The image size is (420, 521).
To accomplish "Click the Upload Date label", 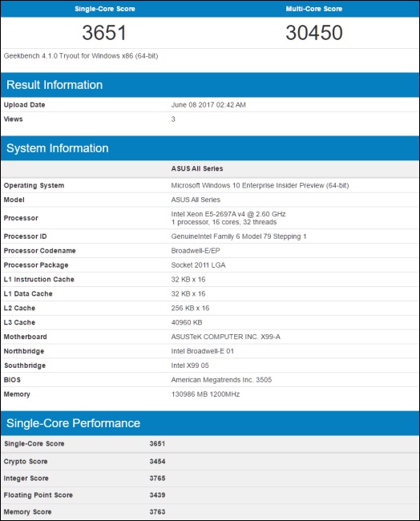I will click(24, 105).
